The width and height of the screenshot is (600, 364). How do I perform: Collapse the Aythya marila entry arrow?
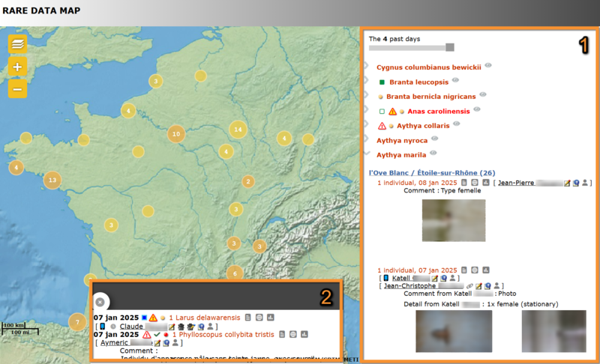(367, 153)
